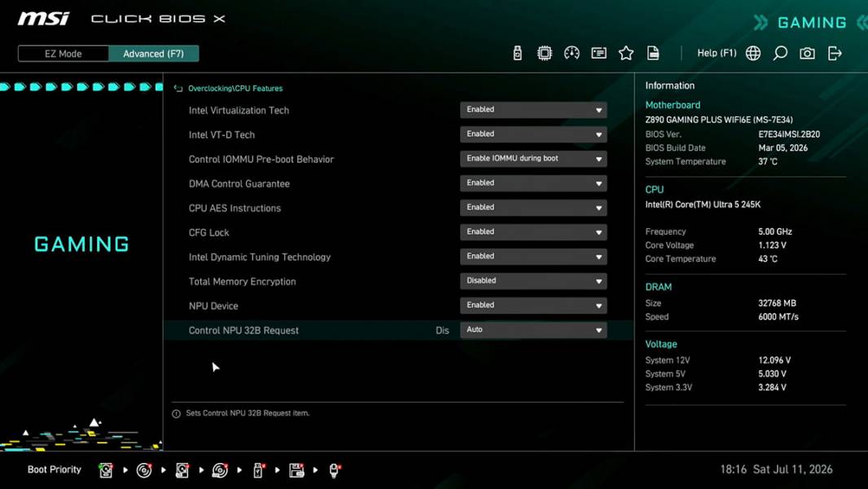Click the Overclocking\CPU Features breadcrumb
Screen dimensions: 868x489
coord(235,89)
